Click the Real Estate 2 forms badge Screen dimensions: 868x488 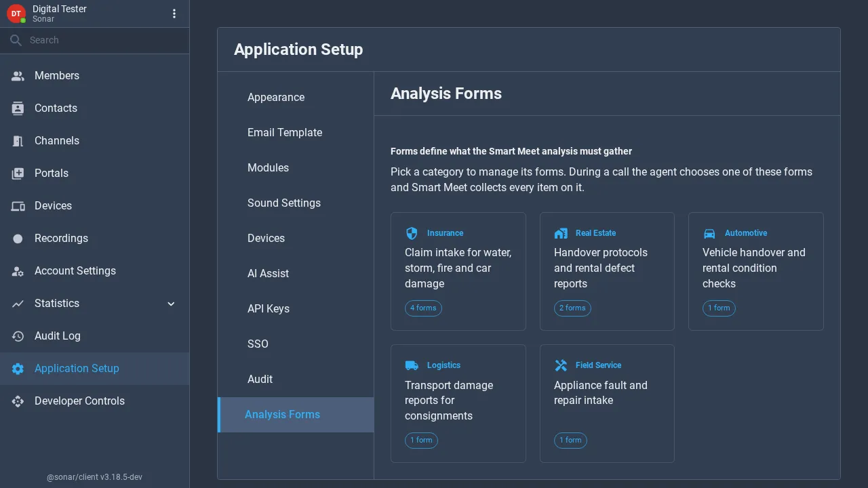coord(572,308)
